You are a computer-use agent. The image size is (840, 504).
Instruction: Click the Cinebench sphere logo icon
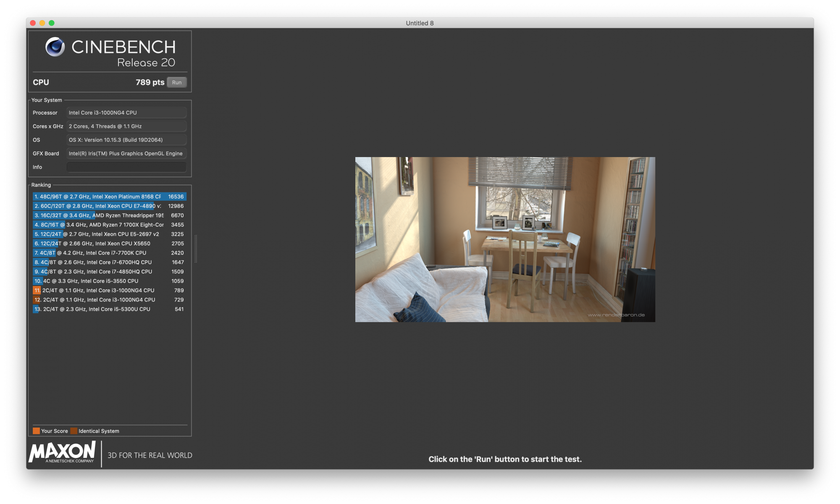coord(55,47)
